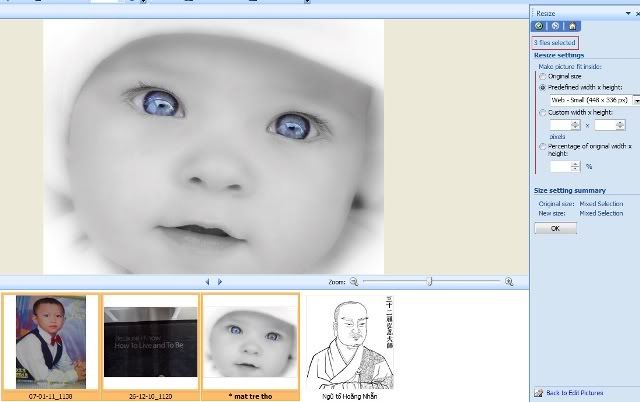Viewport: 640px width, 402px height.
Task: Select the monk line drawing thumbnail
Action: pos(350,342)
